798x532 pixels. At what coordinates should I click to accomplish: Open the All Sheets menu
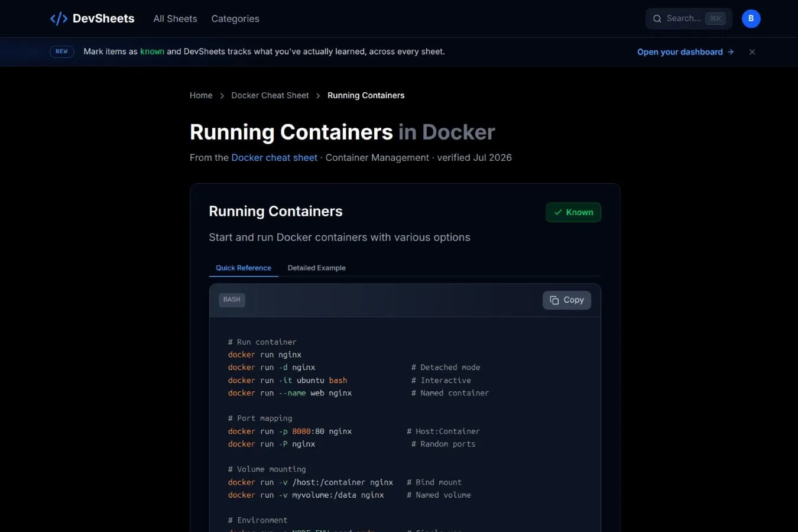[x=175, y=19]
